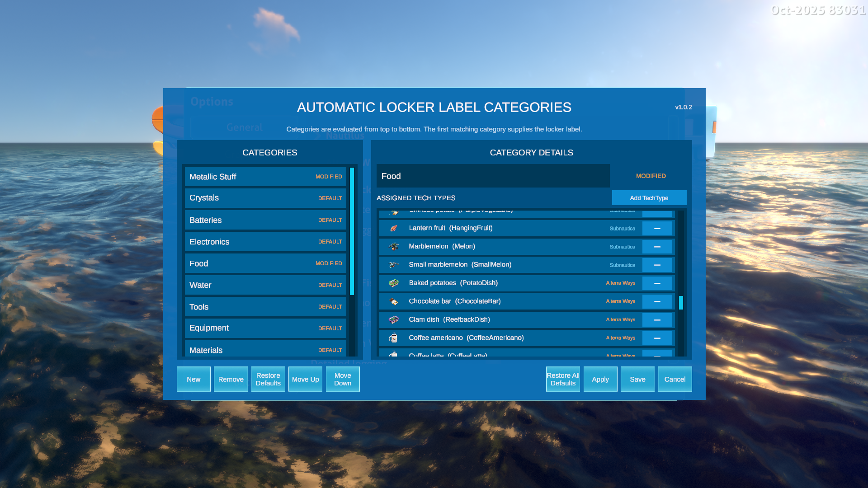Click the categories list scrollbar
The image size is (868, 488).
click(x=352, y=231)
